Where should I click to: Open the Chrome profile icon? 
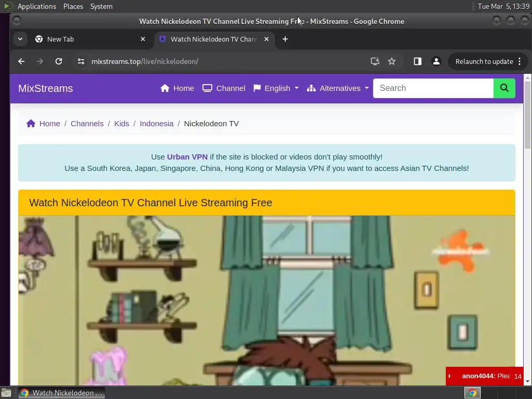tap(436, 61)
